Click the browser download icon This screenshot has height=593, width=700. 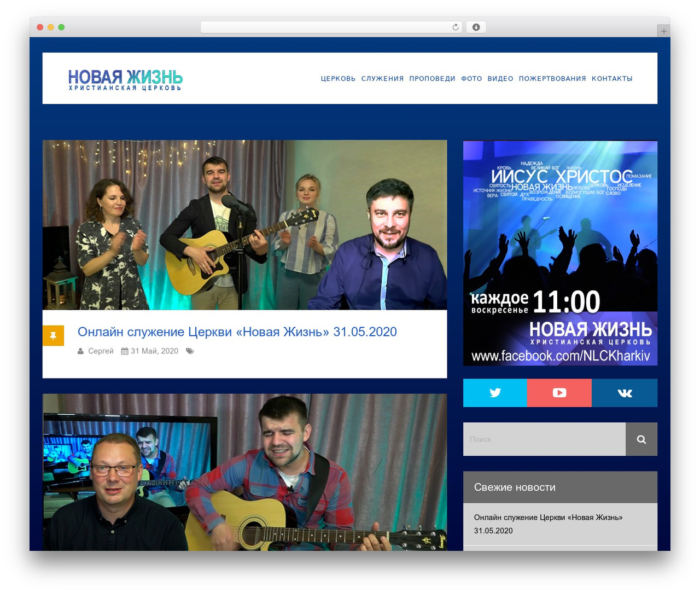[476, 27]
